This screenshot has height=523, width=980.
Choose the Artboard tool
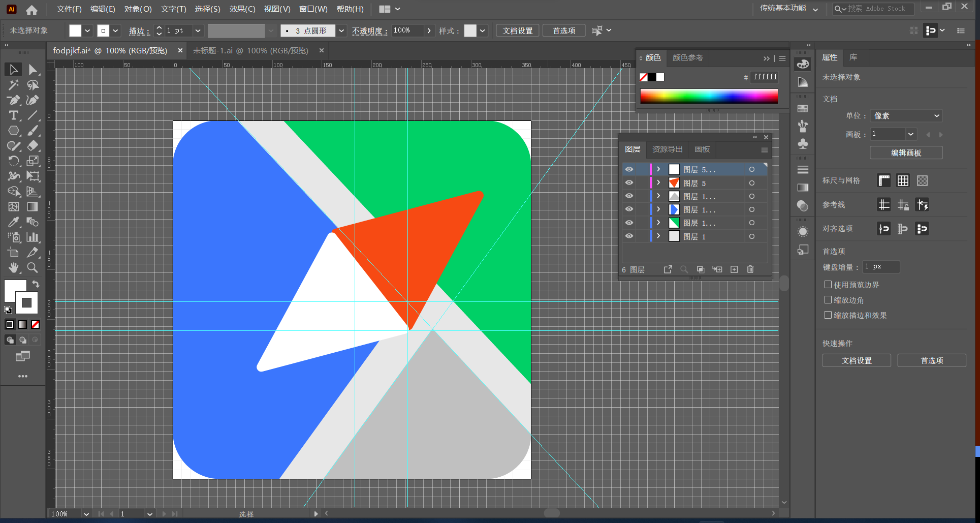14,253
